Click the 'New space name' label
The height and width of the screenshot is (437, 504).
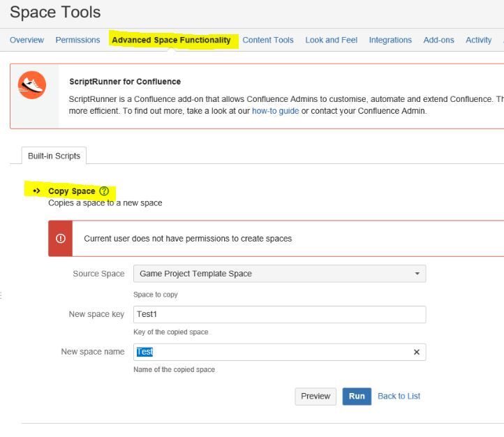(x=93, y=352)
